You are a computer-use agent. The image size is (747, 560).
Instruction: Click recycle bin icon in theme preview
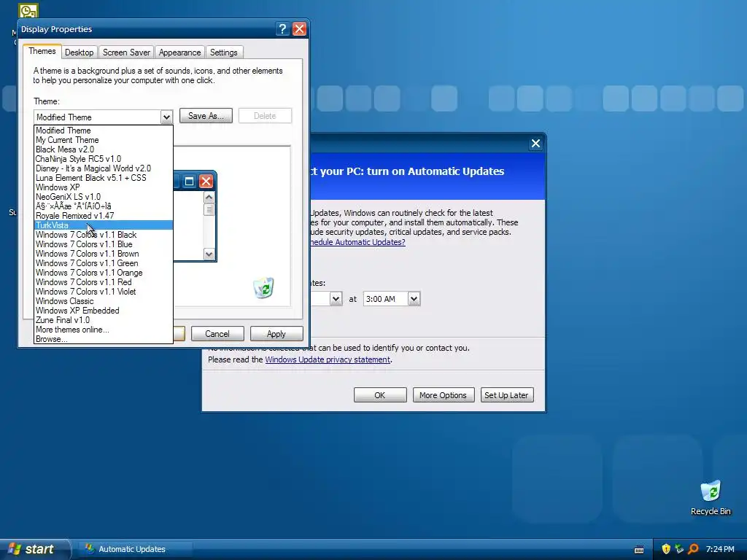coord(264,287)
